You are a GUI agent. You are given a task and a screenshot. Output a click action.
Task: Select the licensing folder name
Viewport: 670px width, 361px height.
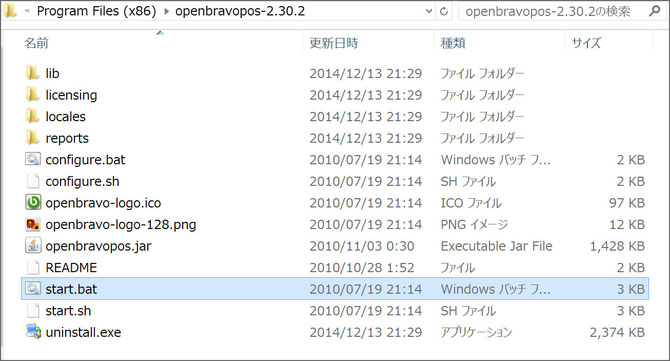click(71, 95)
